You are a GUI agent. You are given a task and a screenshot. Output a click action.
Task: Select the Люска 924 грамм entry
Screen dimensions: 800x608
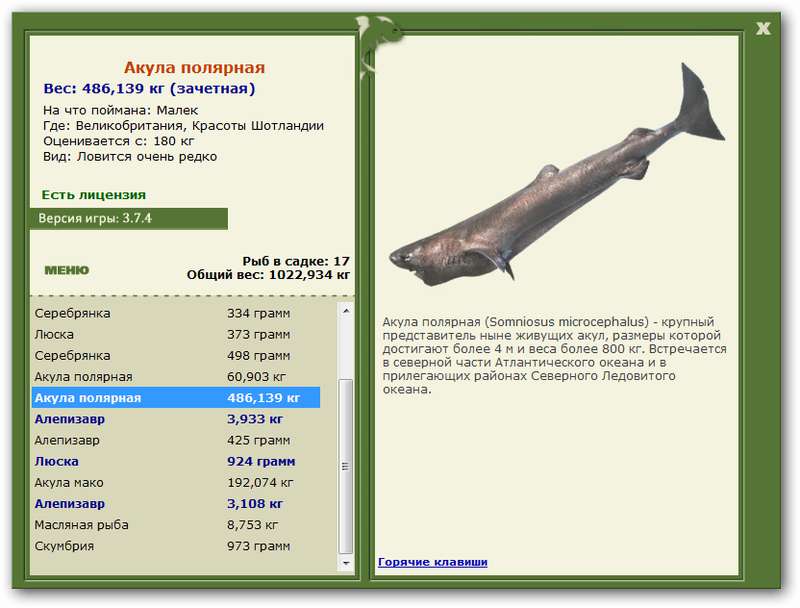176,462
